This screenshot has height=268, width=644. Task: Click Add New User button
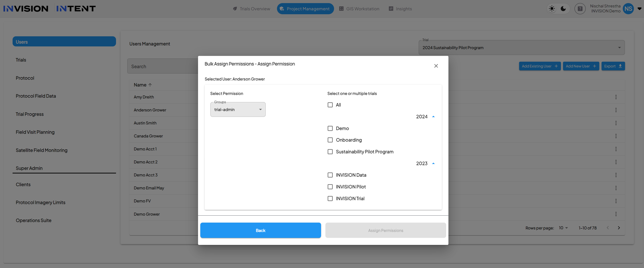tap(581, 66)
